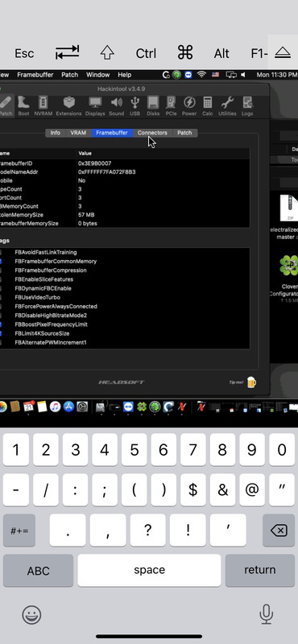Tap the hide keyboard eject icon
Viewport: 298px width, 644px height.
(283, 52)
